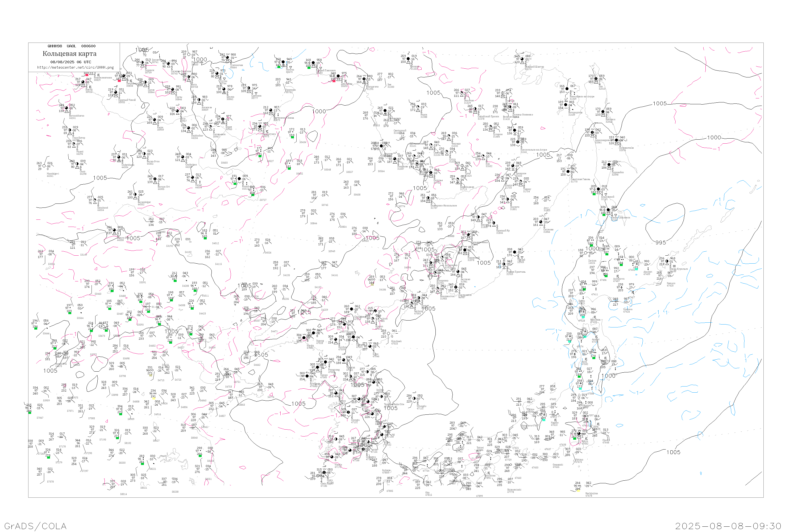Click the 'Ullungdo 47115' label
This screenshot has height=532, width=798.
[421, 407]
